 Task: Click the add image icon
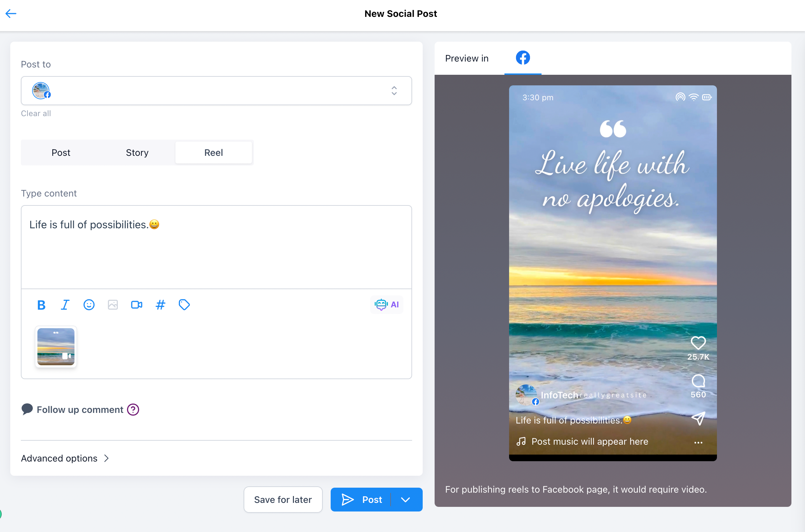click(113, 305)
